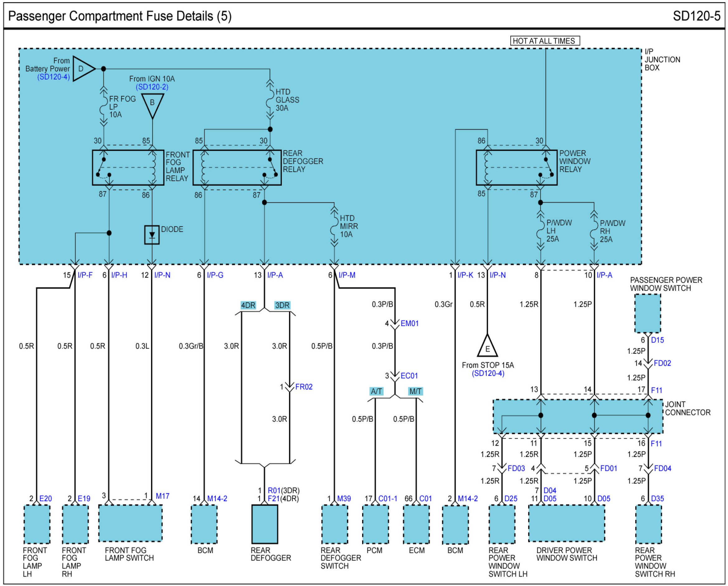Select the Power Window Relay box
Viewport: 728px width, 586px height.
pos(516,168)
